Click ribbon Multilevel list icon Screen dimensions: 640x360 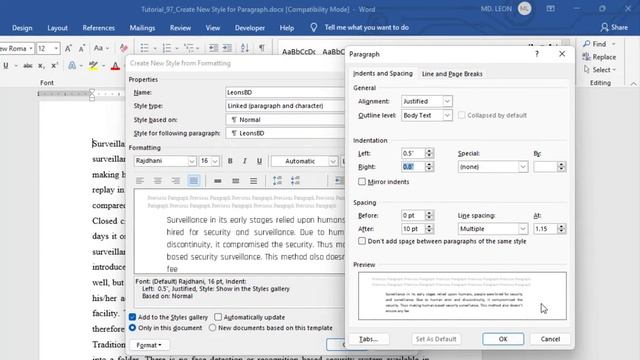[189, 48]
